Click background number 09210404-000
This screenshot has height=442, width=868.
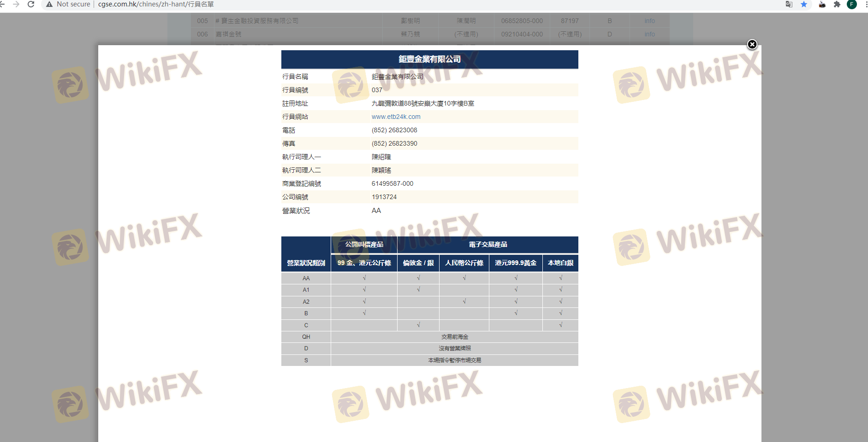pos(522,34)
